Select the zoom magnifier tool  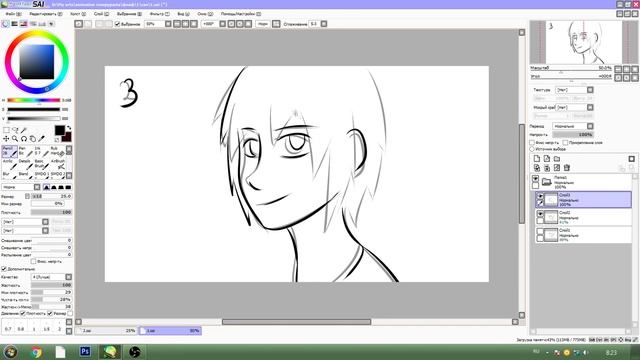pos(15,139)
